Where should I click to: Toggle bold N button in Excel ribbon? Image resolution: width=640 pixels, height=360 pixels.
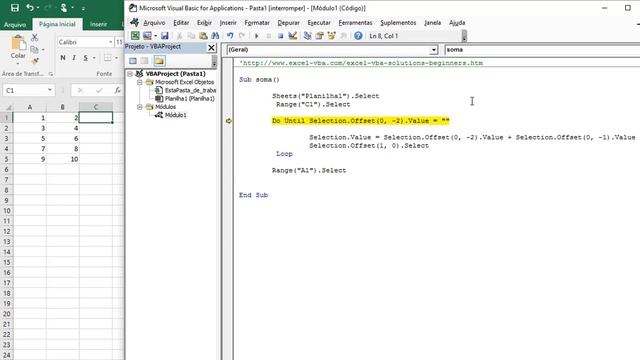click(63, 58)
